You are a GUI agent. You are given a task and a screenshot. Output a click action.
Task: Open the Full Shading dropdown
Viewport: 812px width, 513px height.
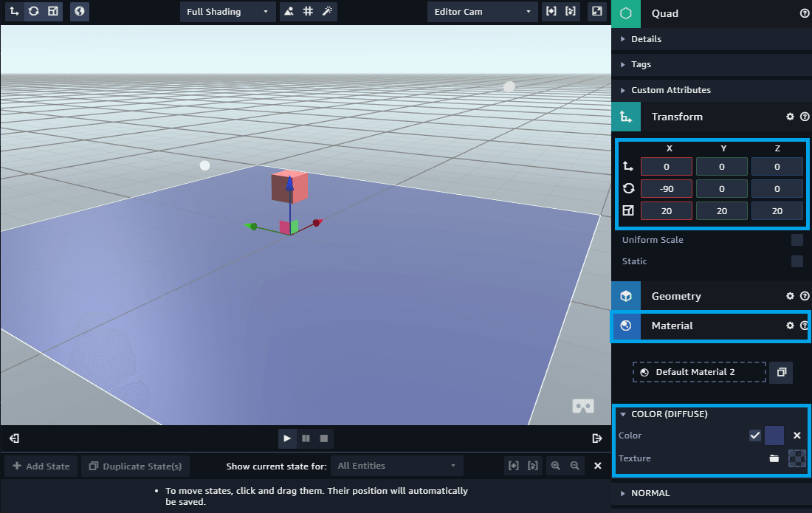227,12
